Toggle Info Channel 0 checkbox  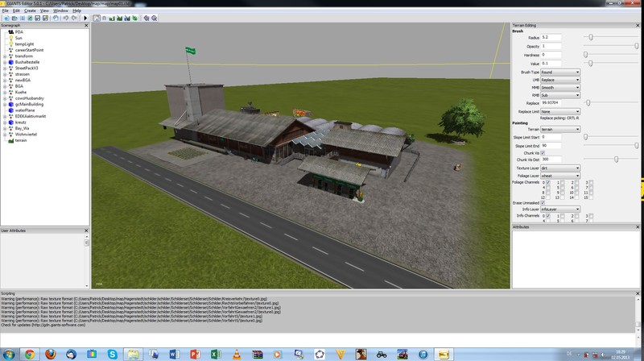point(548,216)
